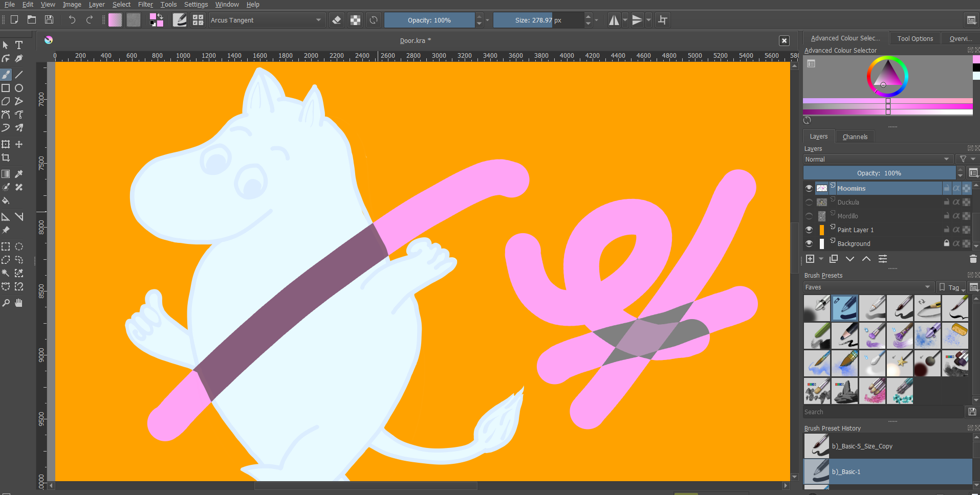Click horizontal mirror tool icon

coord(614,20)
